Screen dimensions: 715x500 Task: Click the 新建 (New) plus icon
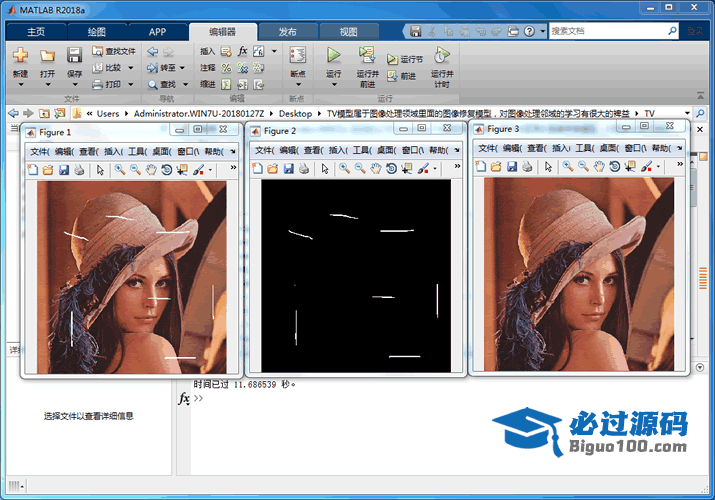[20, 56]
